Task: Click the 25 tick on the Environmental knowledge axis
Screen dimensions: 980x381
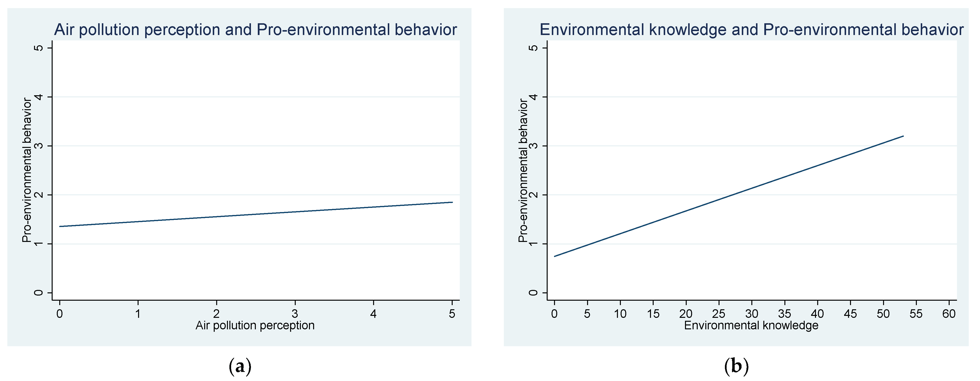Action: click(x=719, y=314)
